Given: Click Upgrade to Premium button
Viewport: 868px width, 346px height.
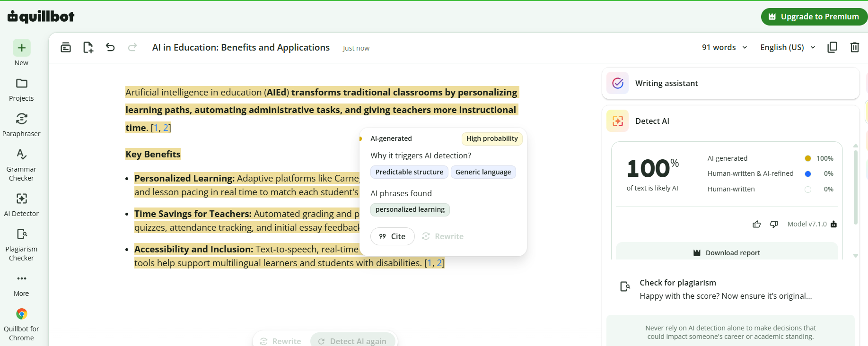Looking at the screenshot, I should click(814, 17).
